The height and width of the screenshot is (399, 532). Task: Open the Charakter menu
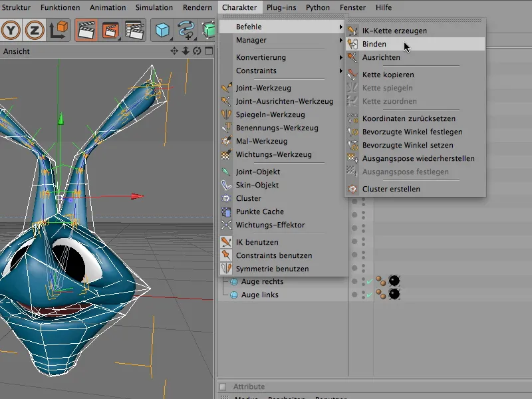click(x=239, y=7)
